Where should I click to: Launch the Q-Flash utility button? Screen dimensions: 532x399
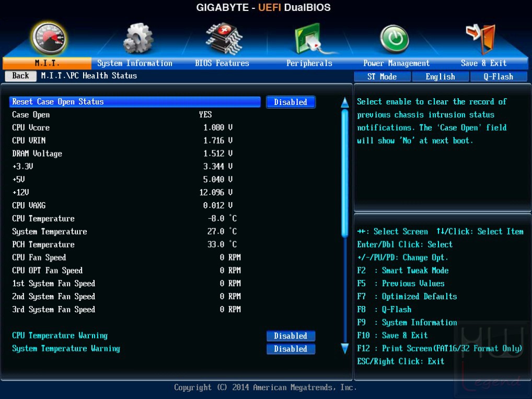pos(499,77)
